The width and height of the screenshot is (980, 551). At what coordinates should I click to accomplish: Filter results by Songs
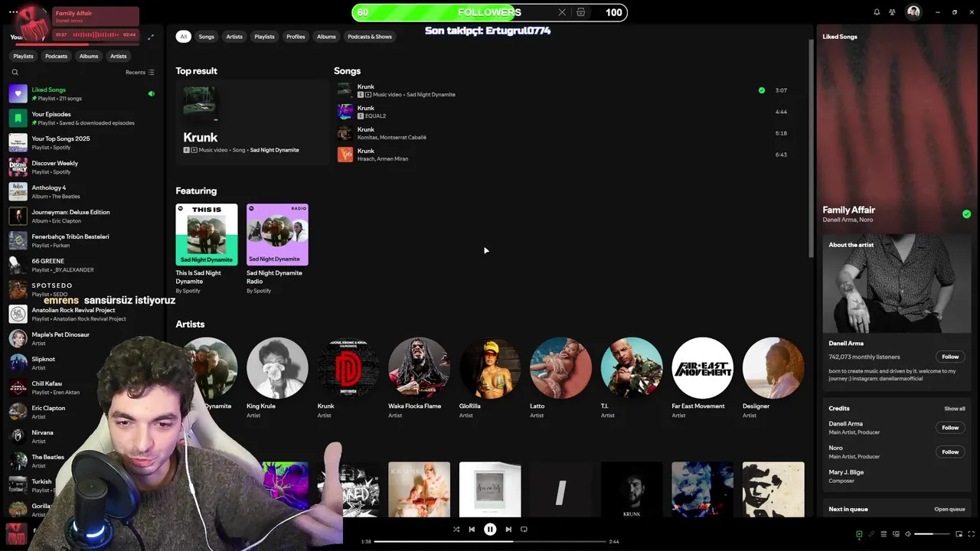(x=207, y=37)
